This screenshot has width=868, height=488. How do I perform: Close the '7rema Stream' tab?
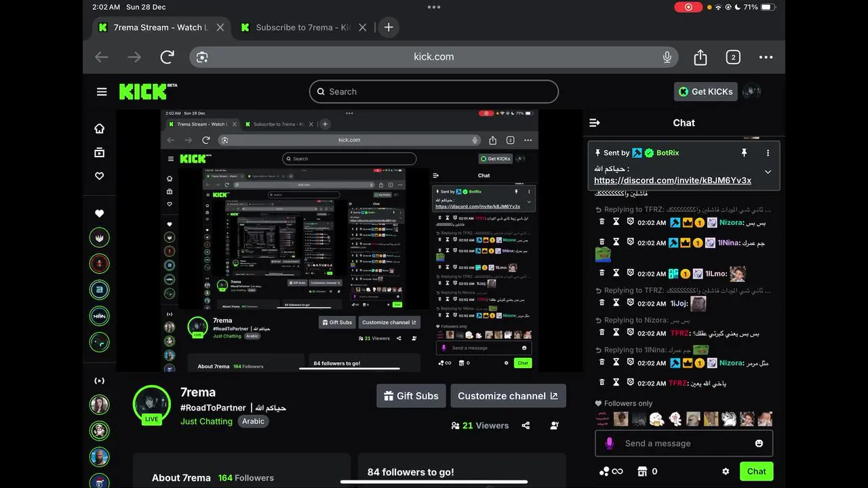pos(220,27)
